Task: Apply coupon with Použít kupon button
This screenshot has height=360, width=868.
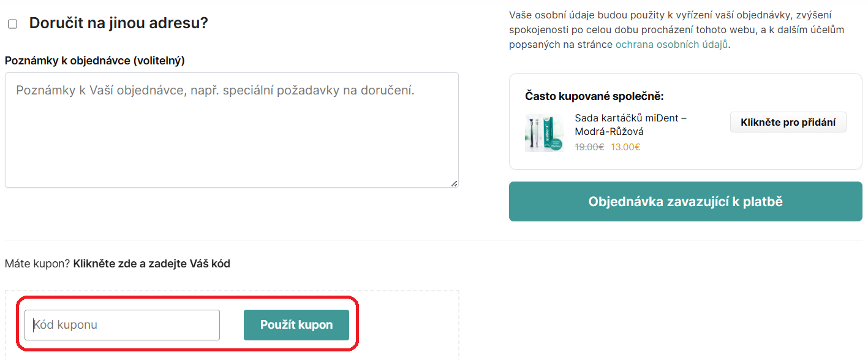Action: point(296,325)
